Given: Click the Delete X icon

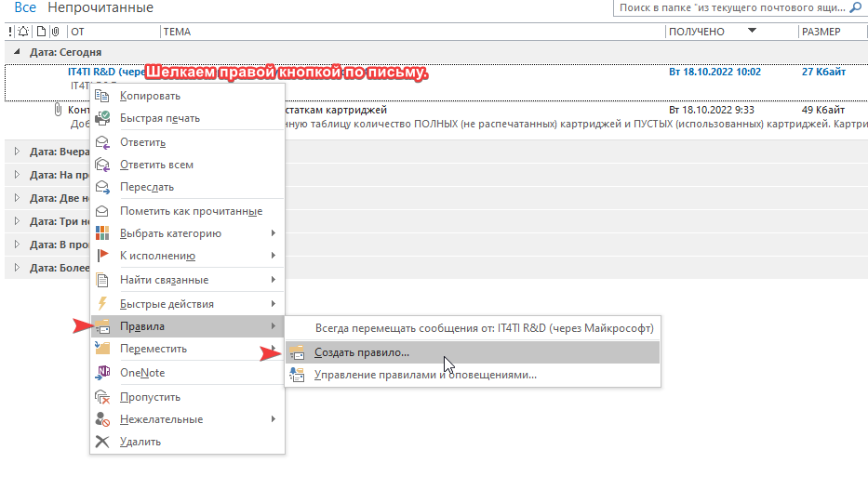Looking at the screenshot, I should pos(103,442).
